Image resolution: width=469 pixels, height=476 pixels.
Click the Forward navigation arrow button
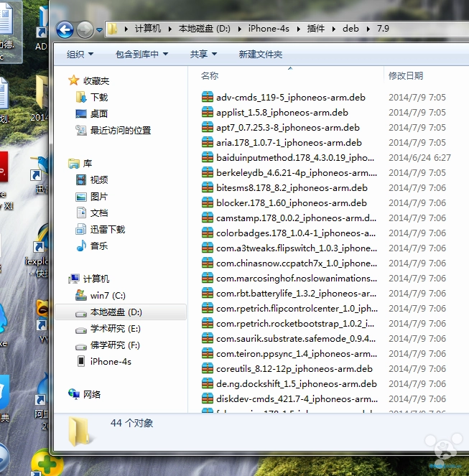point(85,29)
